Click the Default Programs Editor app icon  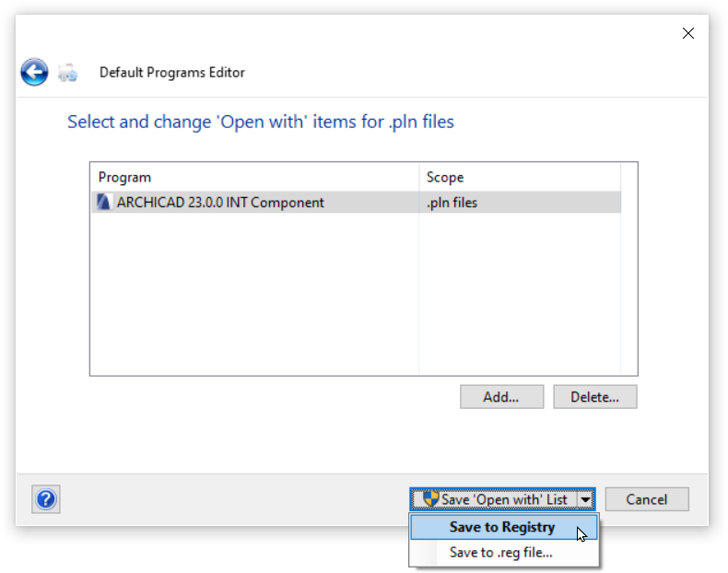(x=67, y=72)
